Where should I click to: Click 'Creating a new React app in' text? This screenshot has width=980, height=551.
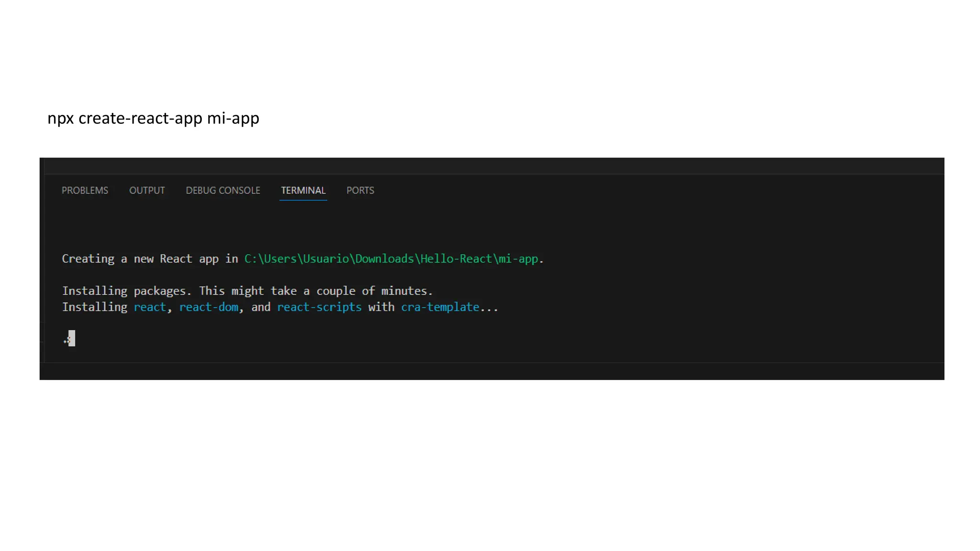[150, 259]
